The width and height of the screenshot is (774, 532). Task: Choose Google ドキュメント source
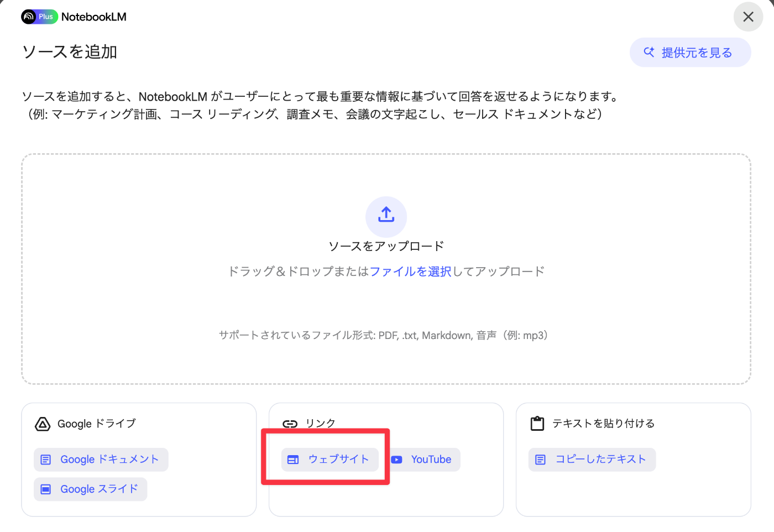pyautogui.click(x=101, y=460)
